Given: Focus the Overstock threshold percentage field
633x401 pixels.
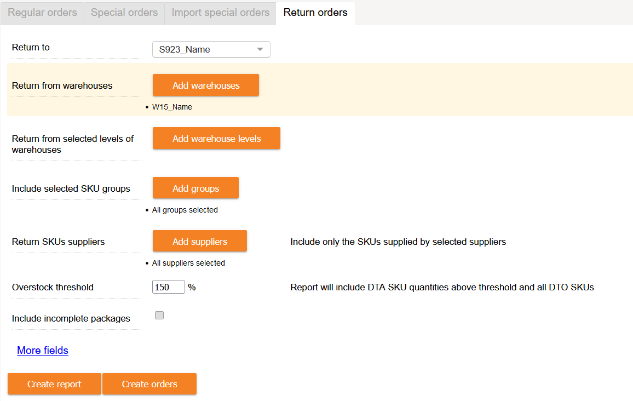Looking at the screenshot, I should (168, 287).
